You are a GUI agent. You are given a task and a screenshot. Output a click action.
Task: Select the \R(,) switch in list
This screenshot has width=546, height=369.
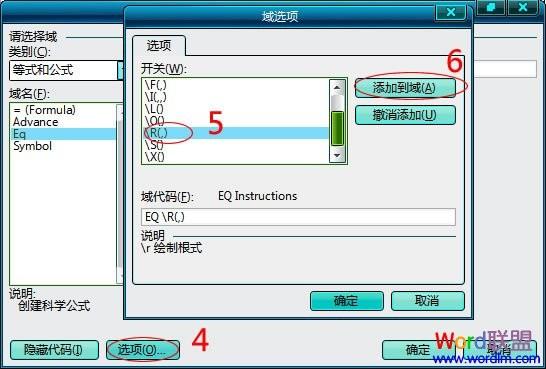pyautogui.click(x=236, y=133)
